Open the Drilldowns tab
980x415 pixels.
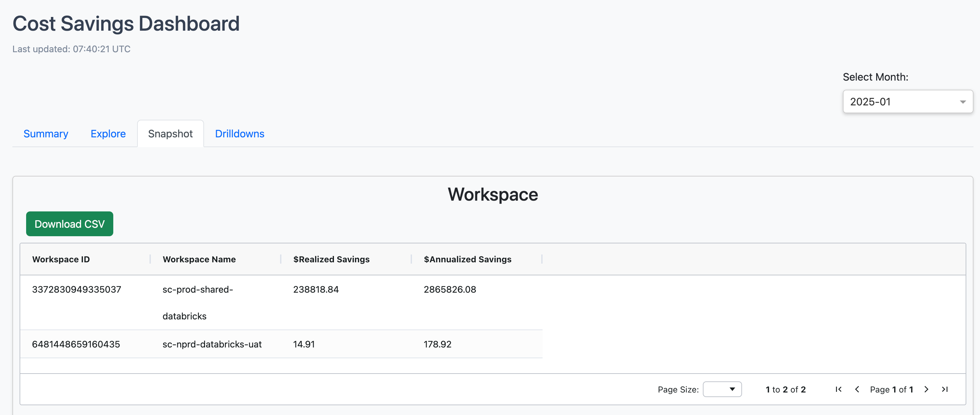point(239,133)
